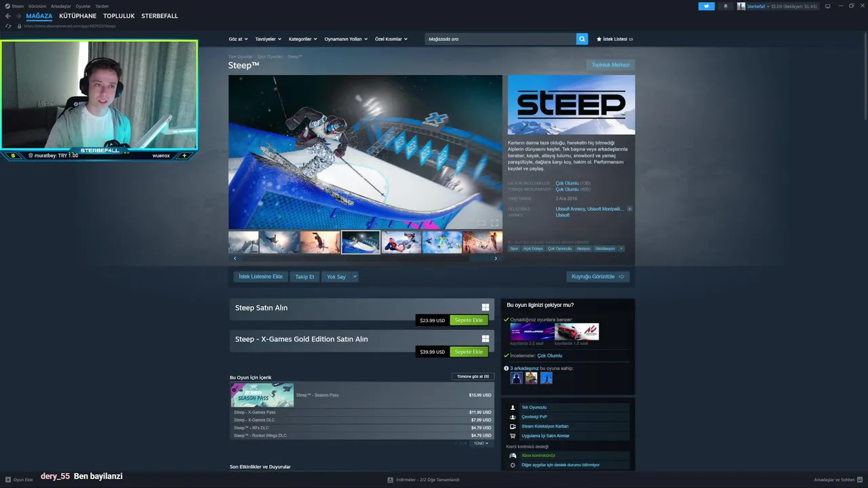Click the big picture mode icon

pyautogui.click(x=827, y=6)
